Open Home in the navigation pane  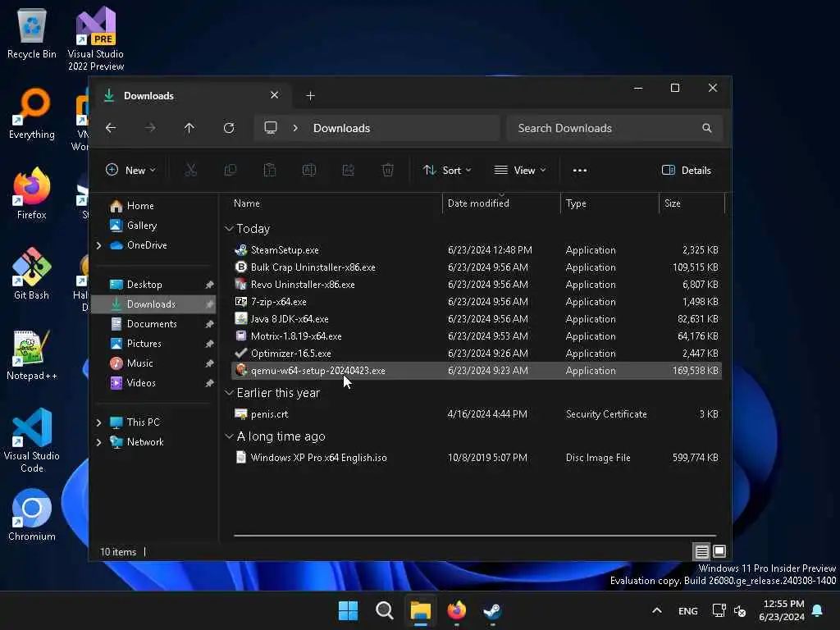139,206
